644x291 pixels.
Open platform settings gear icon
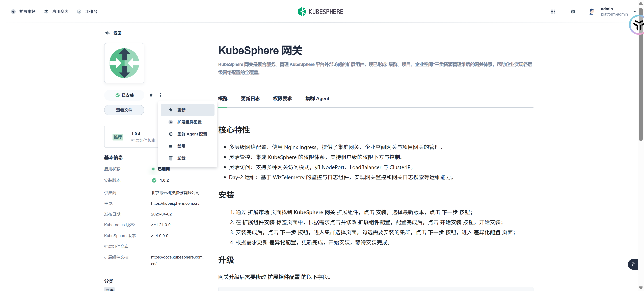click(x=573, y=12)
